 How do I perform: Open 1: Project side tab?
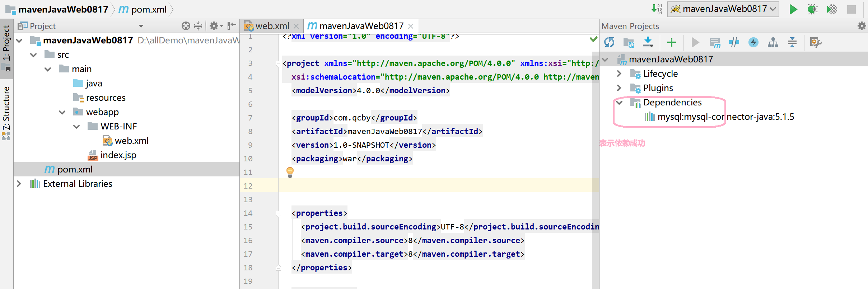tap(6, 48)
